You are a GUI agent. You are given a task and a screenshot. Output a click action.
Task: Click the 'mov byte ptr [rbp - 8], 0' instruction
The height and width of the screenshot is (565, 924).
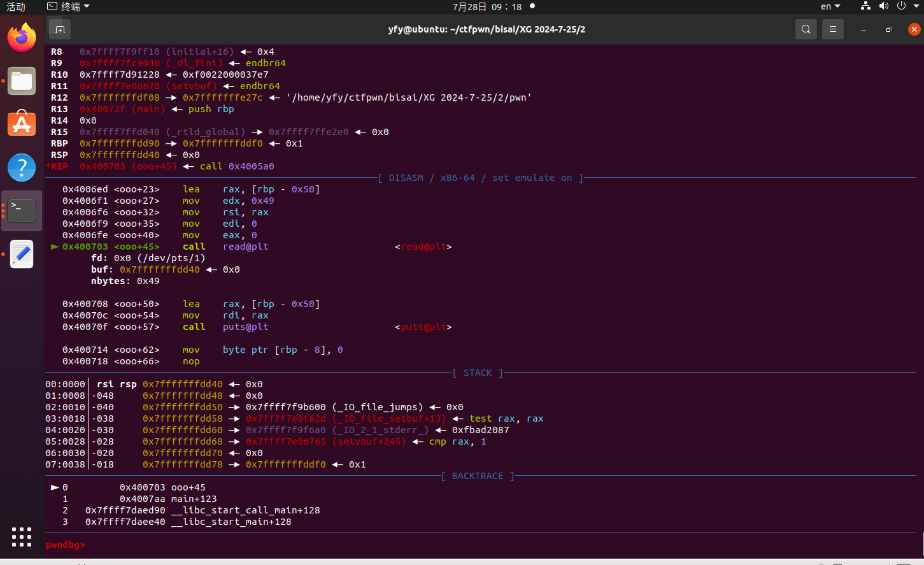click(x=263, y=350)
